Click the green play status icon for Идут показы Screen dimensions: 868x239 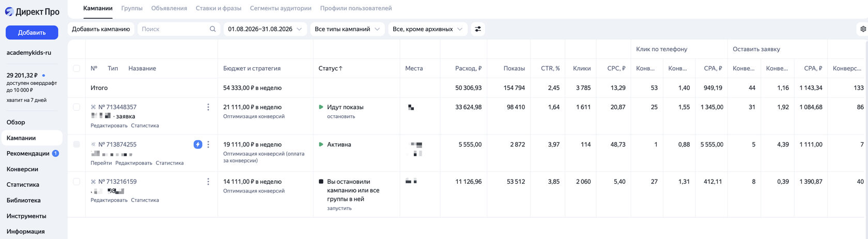pos(321,107)
